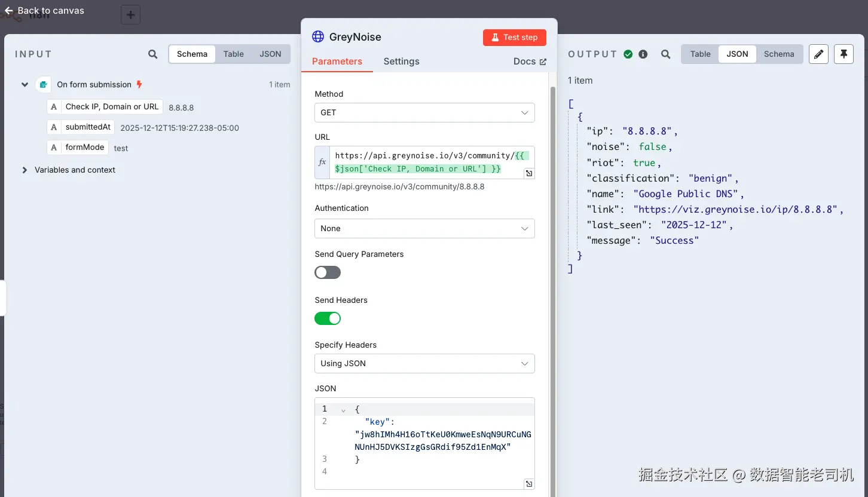Click the red trigger bolt icon
Viewport: 868px width, 497px height.
(x=139, y=85)
